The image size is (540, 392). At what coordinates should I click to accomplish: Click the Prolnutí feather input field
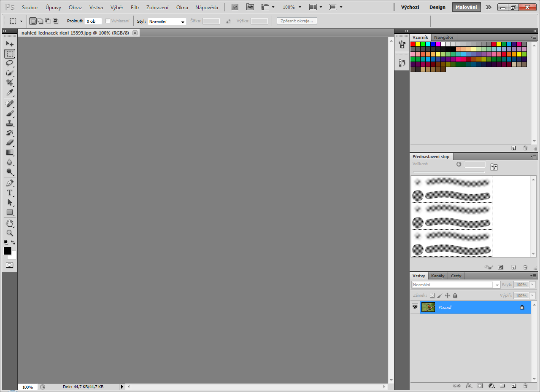coord(93,21)
